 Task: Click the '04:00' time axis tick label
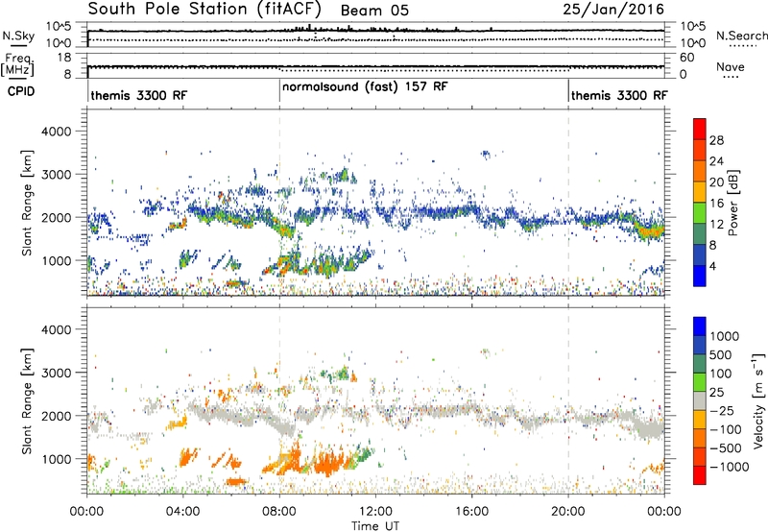(x=183, y=512)
